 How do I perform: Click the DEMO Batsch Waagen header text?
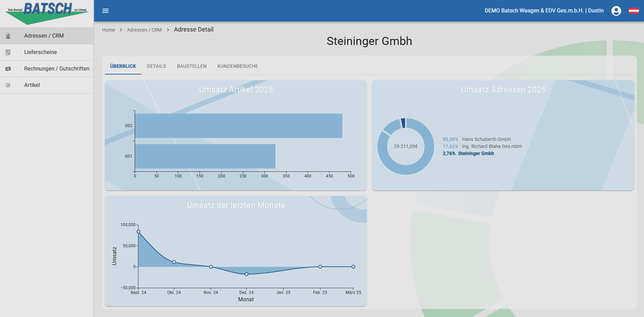coord(544,11)
